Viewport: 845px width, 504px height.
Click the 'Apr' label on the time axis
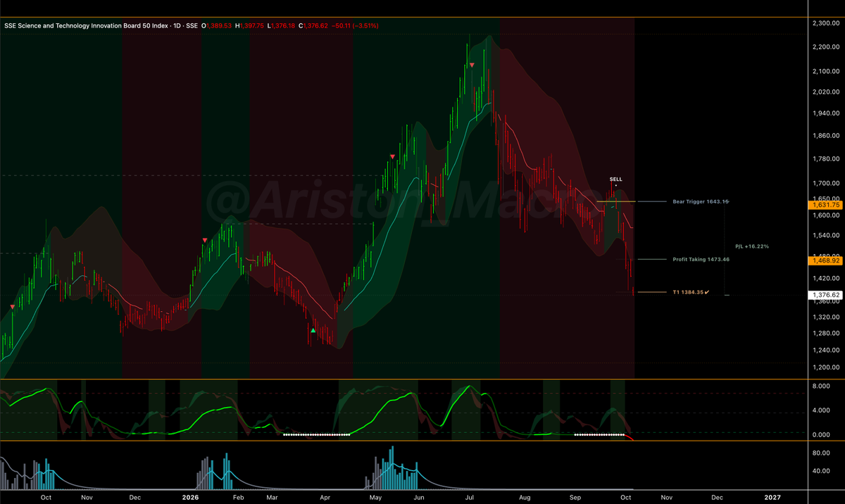[x=325, y=496]
